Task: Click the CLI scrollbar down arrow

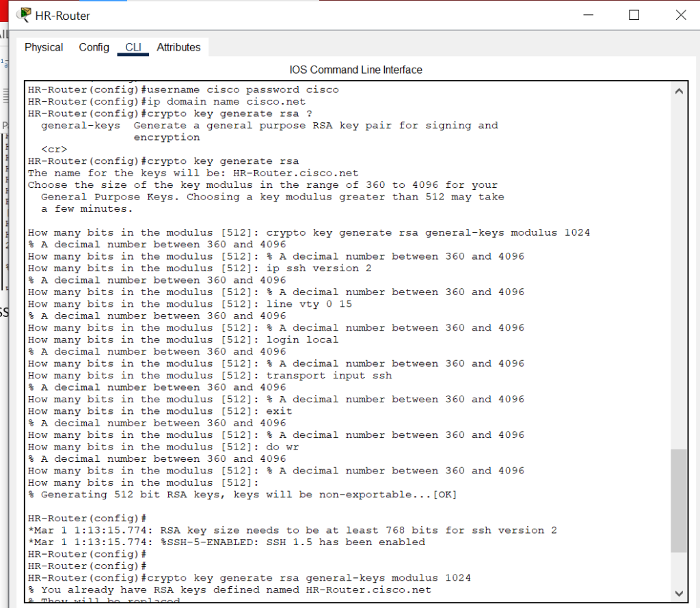Action: [679, 593]
